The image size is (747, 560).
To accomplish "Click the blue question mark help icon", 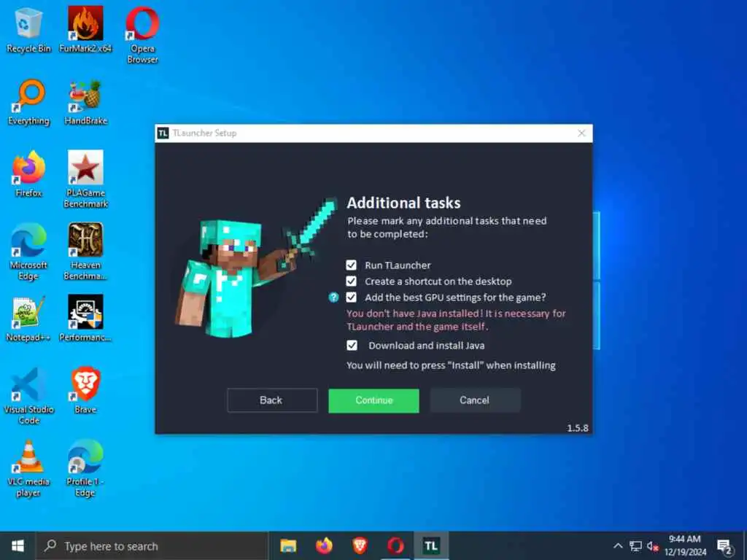I will coord(333,297).
